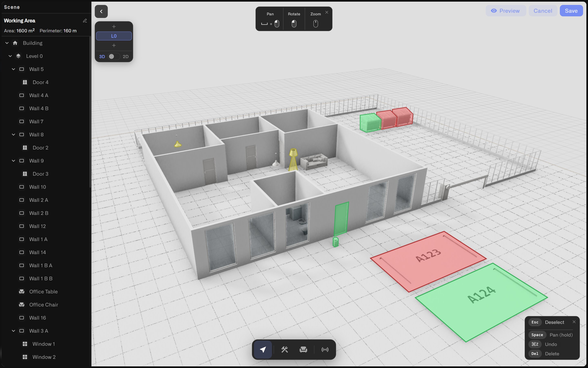The width and height of the screenshot is (588, 368).
Task: Edit the Working Area name pencil icon
Action: [85, 21]
